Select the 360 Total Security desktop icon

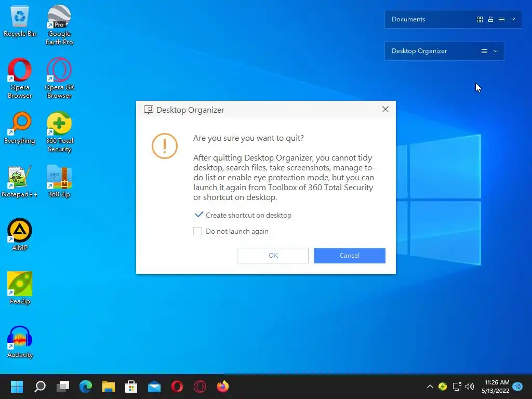pyautogui.click(x=59, y=132)
